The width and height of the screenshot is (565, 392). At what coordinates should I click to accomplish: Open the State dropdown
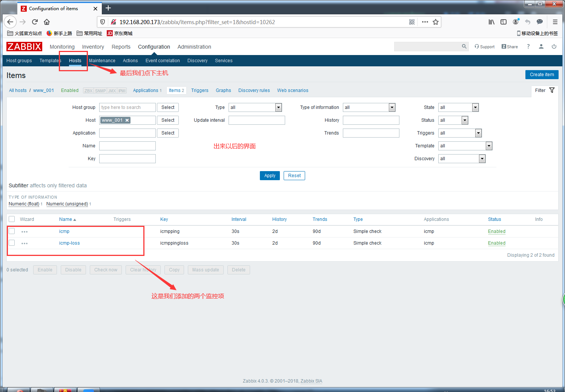pyautogui.click(x=459, y=107)
